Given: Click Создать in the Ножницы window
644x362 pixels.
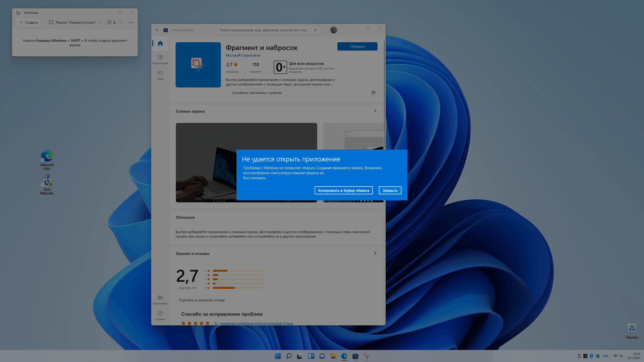Looking at the screenshot, I should [29, 22].
